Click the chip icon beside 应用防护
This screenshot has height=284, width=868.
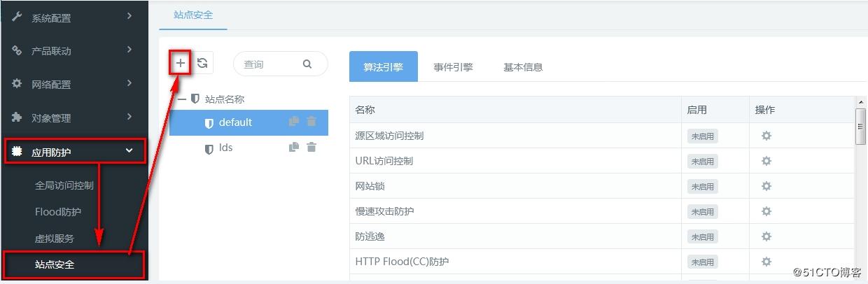coord(17,151)
